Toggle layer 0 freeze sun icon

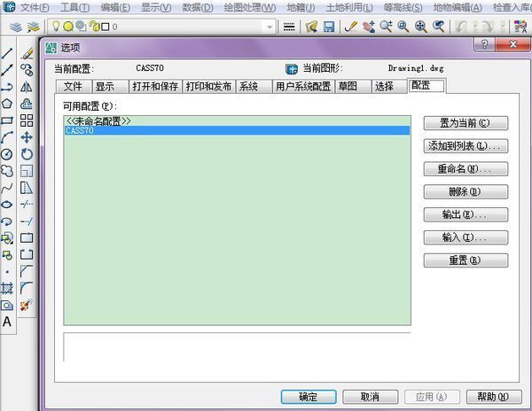68,27
